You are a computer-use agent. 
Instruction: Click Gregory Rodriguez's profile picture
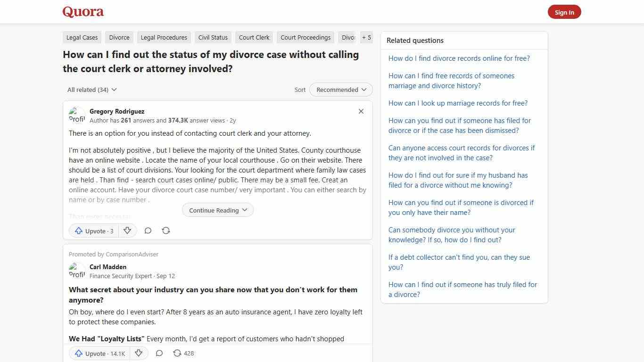(x=77, y=115)
